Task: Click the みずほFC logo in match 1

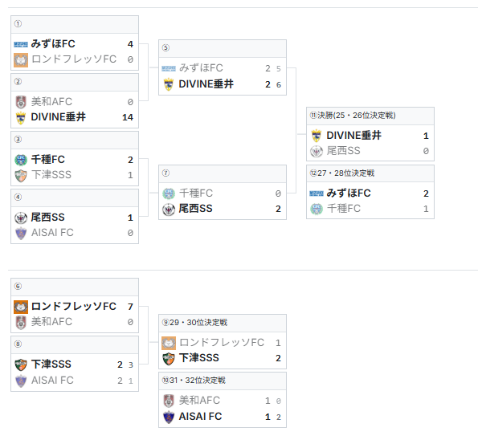Action: (21, 44)
